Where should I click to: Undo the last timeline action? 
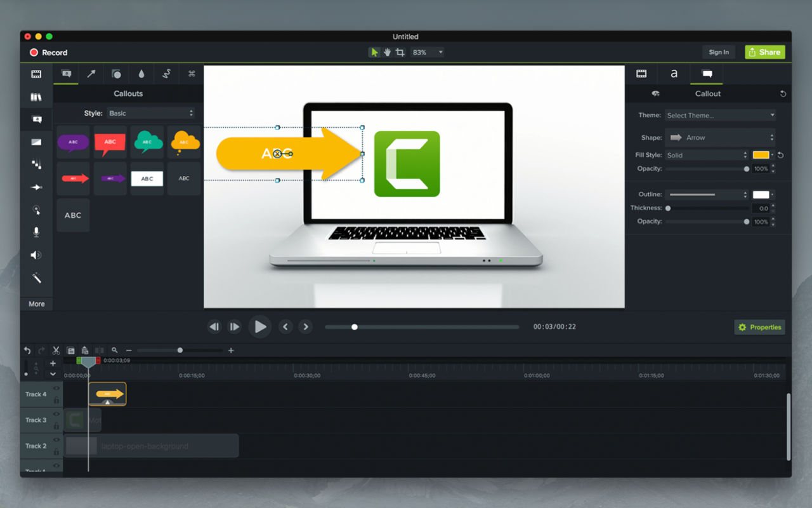tap(27, 350)
